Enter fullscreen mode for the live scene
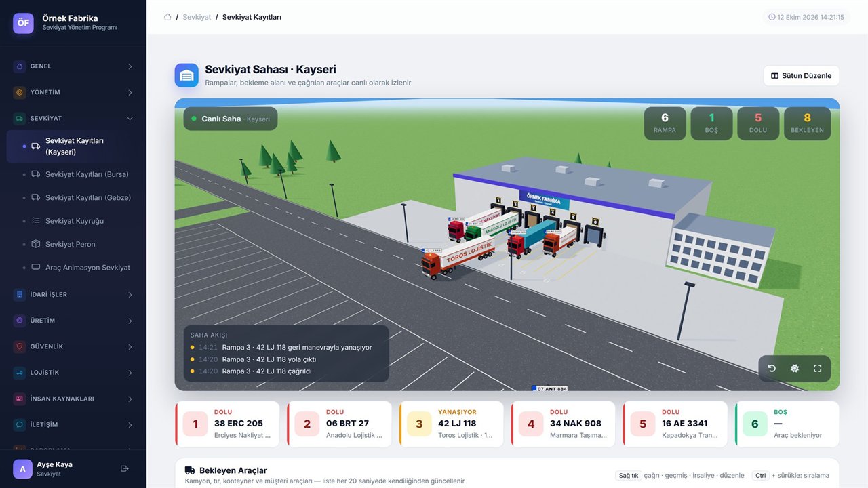The image size is (868, 488). [x=818, y=369]
